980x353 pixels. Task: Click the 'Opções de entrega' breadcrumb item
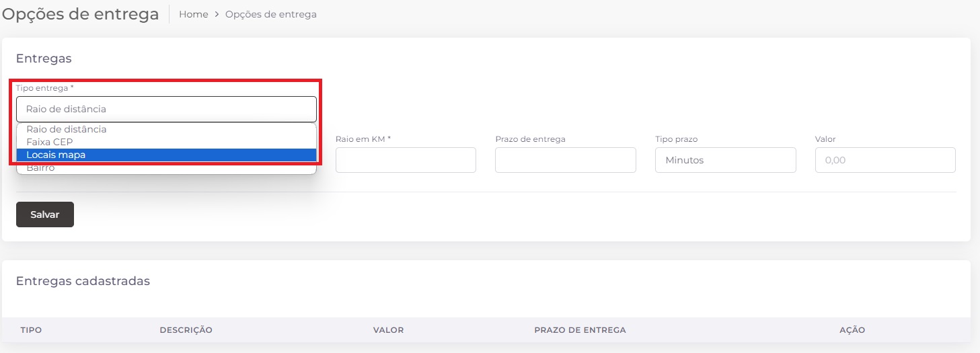tap(270, 14)
